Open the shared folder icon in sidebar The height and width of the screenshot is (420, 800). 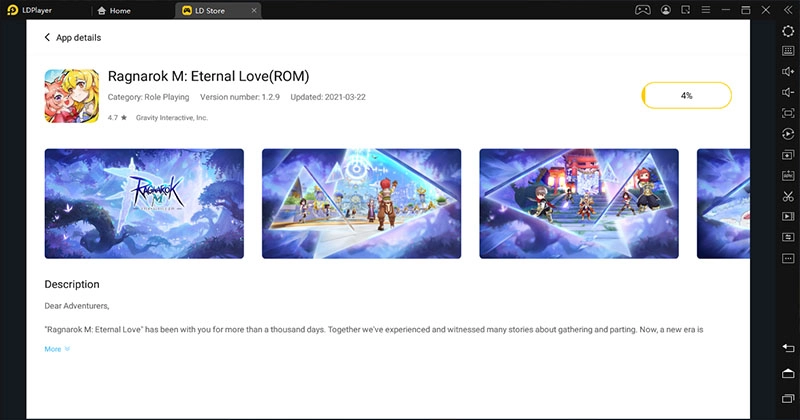point(788,237)
